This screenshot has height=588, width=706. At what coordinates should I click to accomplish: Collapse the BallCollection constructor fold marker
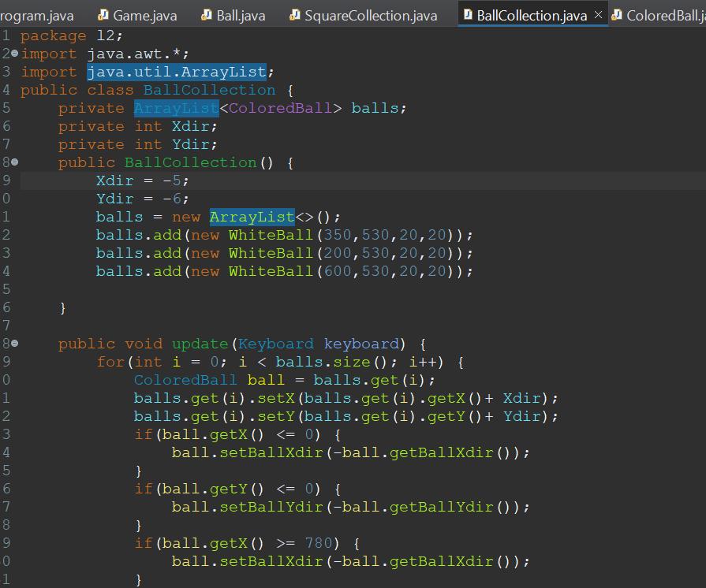[x=13, y=162]
